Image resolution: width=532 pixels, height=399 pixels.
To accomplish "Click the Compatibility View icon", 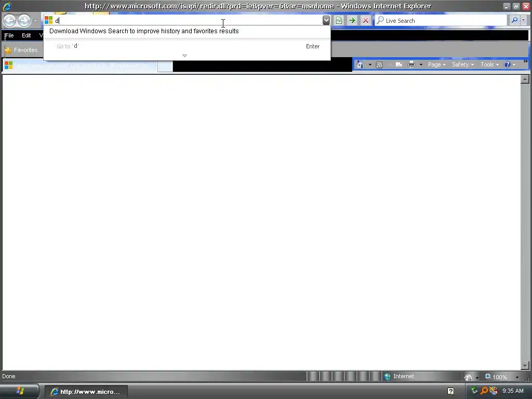I will tap(339, 20).
